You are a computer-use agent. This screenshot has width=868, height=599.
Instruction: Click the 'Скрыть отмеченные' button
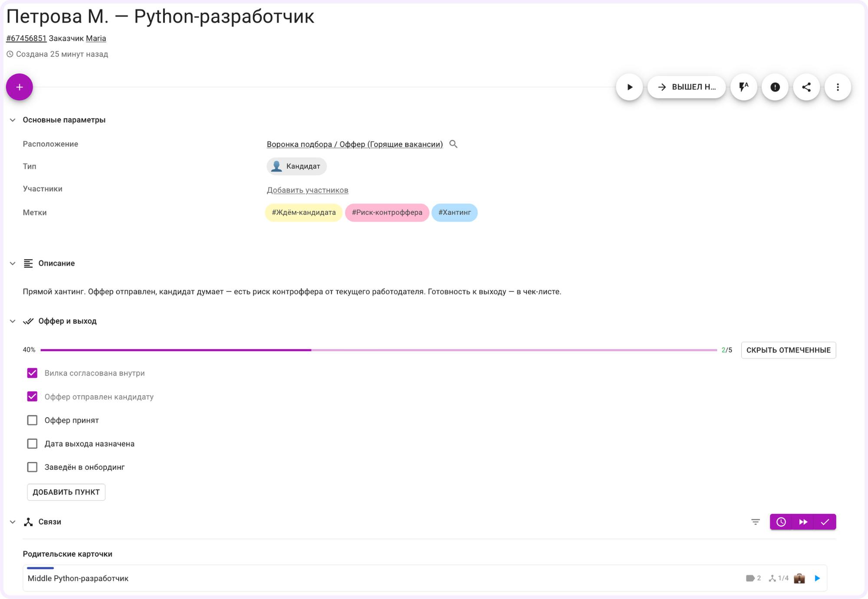788,350
